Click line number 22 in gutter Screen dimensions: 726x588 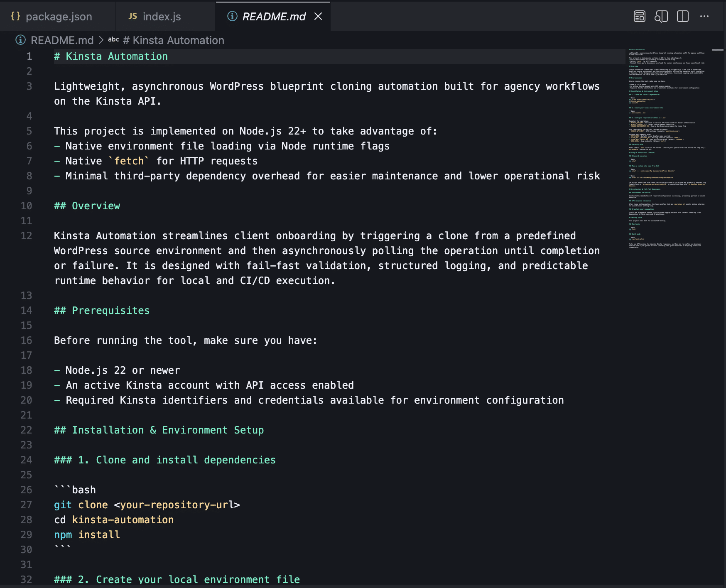click(26, 430)
